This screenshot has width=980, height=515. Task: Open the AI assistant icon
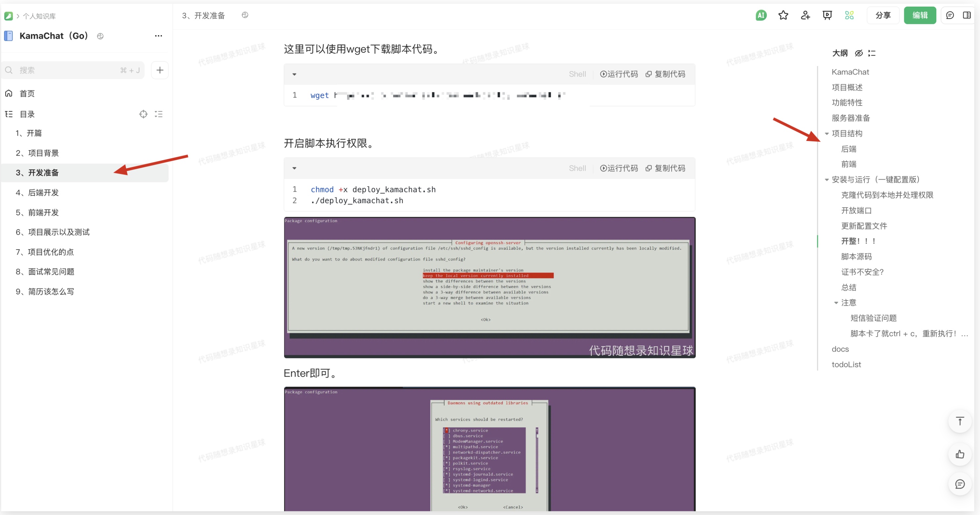click(x=761, y=15)
